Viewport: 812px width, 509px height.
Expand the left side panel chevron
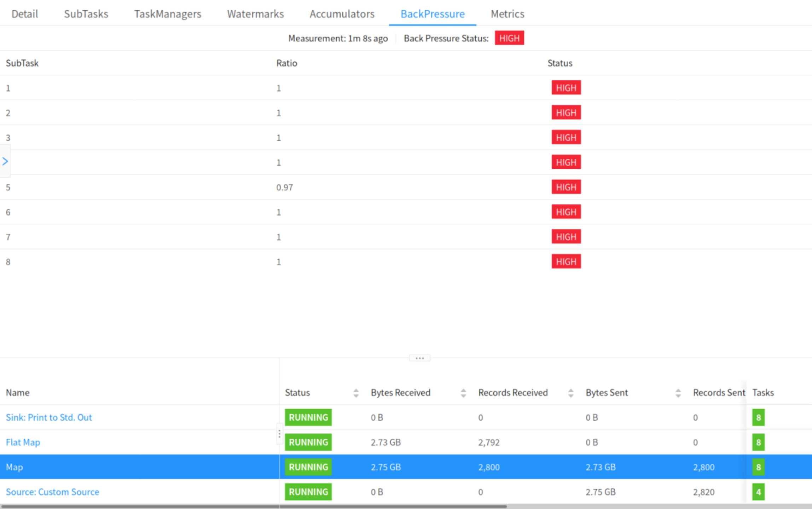pyautogui.click(x=5, y=162)
